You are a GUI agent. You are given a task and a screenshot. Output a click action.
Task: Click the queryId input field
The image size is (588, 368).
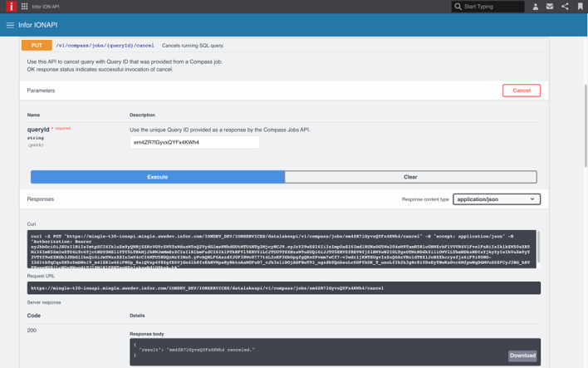[x=194, y=142]
